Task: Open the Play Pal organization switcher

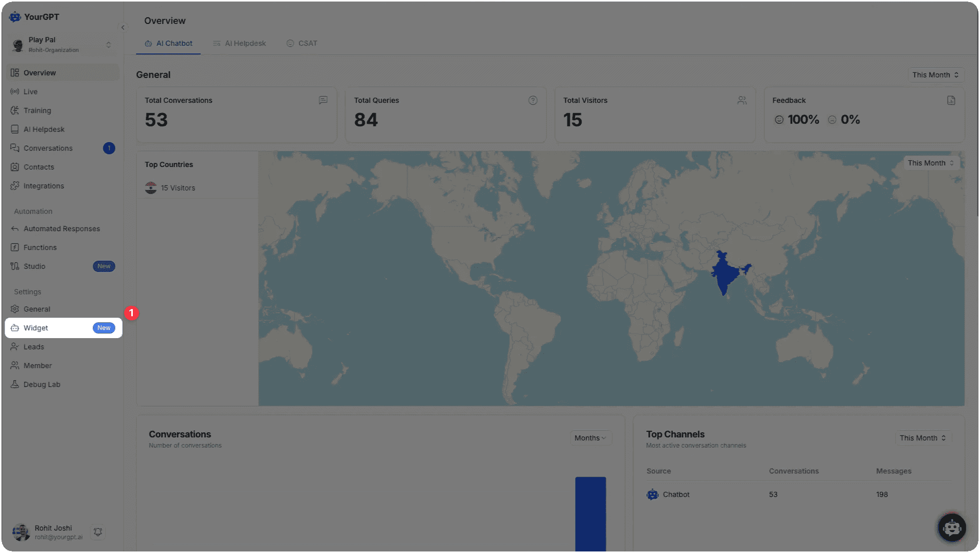Action: (x=62, y=45)
